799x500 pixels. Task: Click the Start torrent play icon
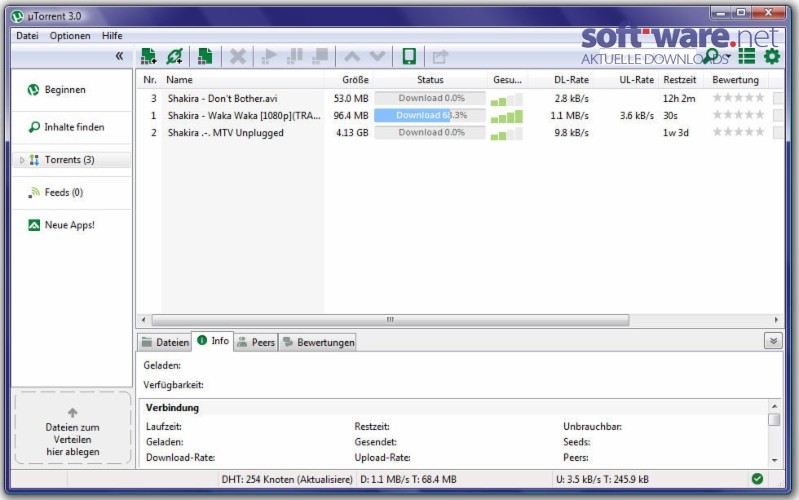269,56
